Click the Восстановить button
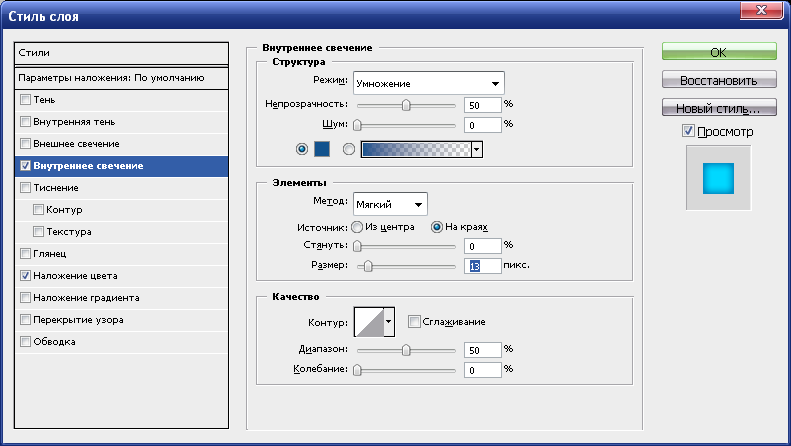 [x=719, y=80]
